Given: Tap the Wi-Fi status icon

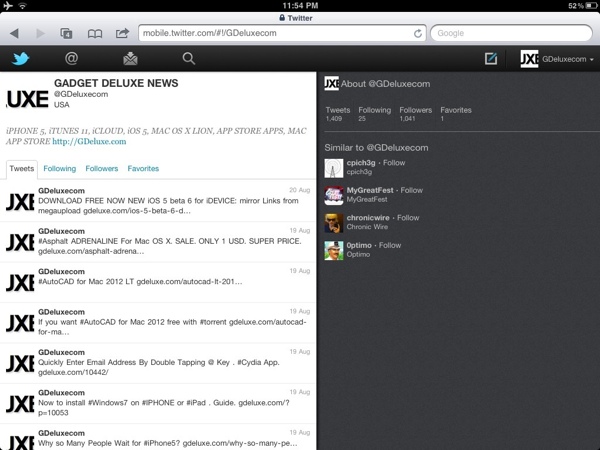Looking at the screenshot, I should tap(23, 6).
